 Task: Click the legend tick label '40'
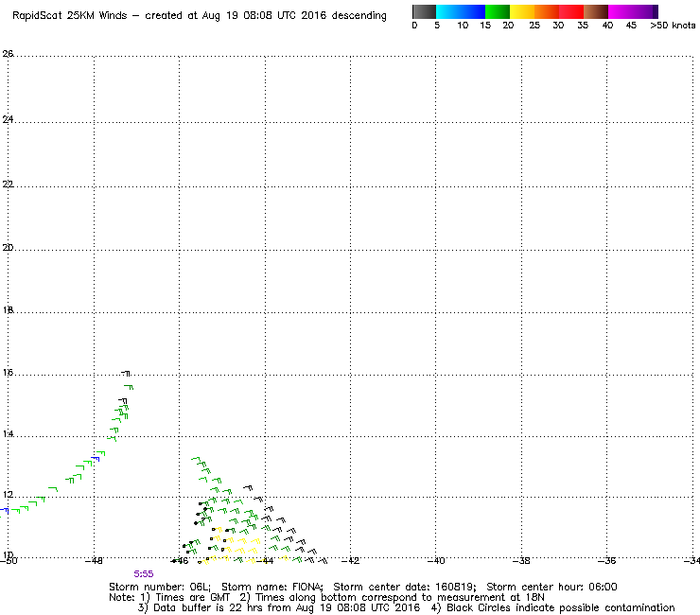pos(607,26)
